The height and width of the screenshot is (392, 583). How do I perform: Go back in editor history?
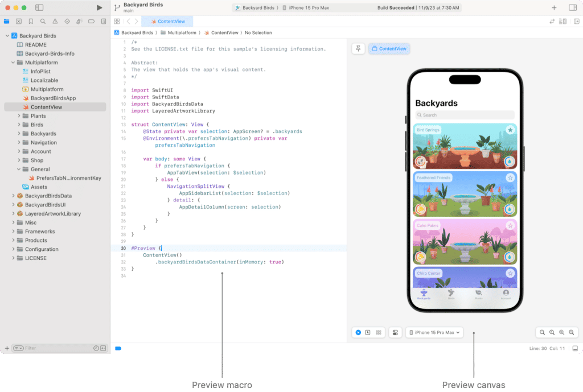coord(128,21)
